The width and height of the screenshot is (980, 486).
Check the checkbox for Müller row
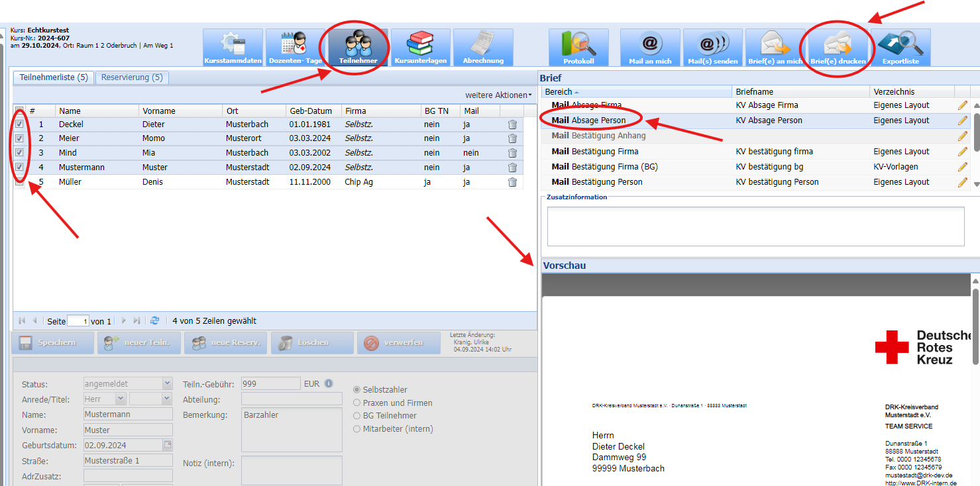(x=20, y=182)
